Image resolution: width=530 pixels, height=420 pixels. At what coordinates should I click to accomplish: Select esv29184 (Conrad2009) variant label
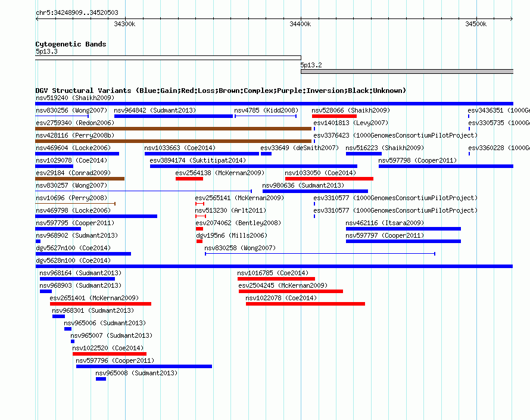pos(73,173)
